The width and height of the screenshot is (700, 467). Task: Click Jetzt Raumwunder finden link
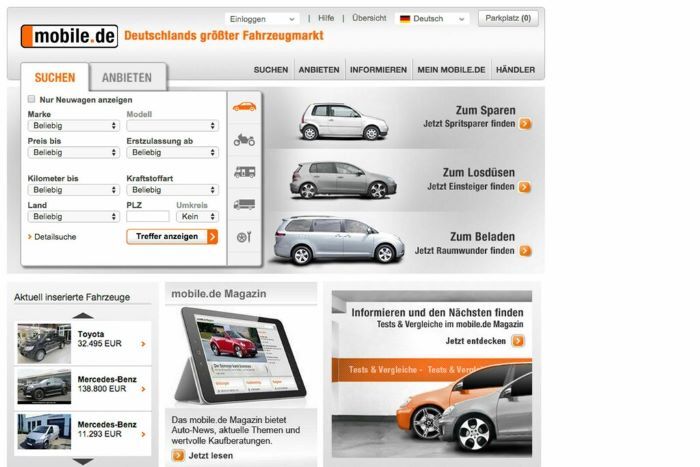pyautogui.click(x=465, y=251)
